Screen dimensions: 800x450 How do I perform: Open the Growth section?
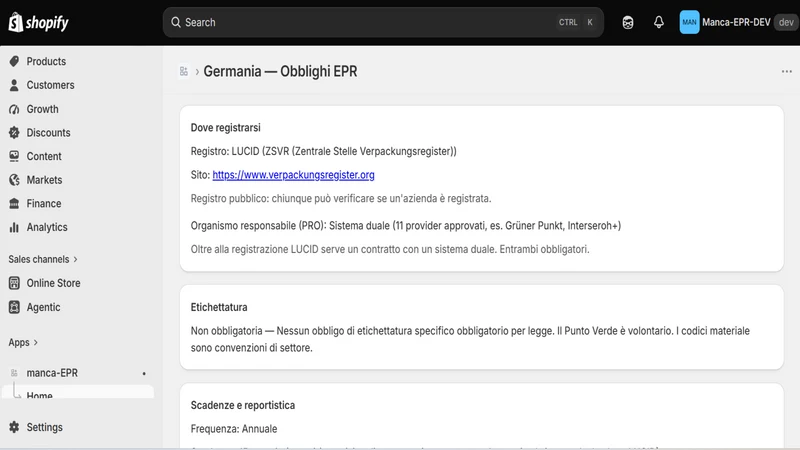pyautogui.click(x=42, y=109)
